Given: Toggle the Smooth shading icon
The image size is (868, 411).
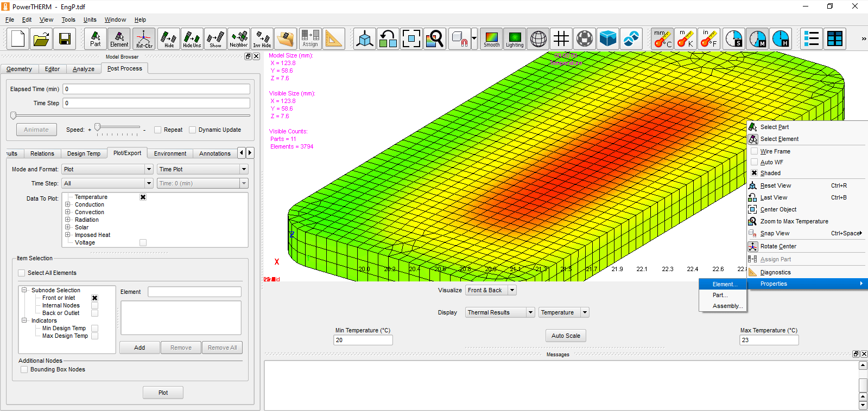Looking at the screenshot, I should (491, 39).
